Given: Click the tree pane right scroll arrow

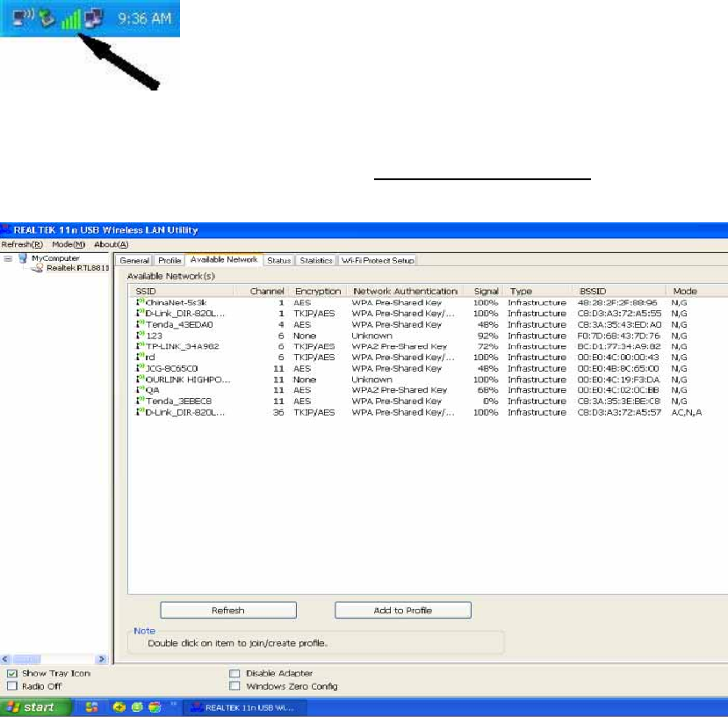Looking at the screenshot, I should pyautogui.click(x=102, y=659).
